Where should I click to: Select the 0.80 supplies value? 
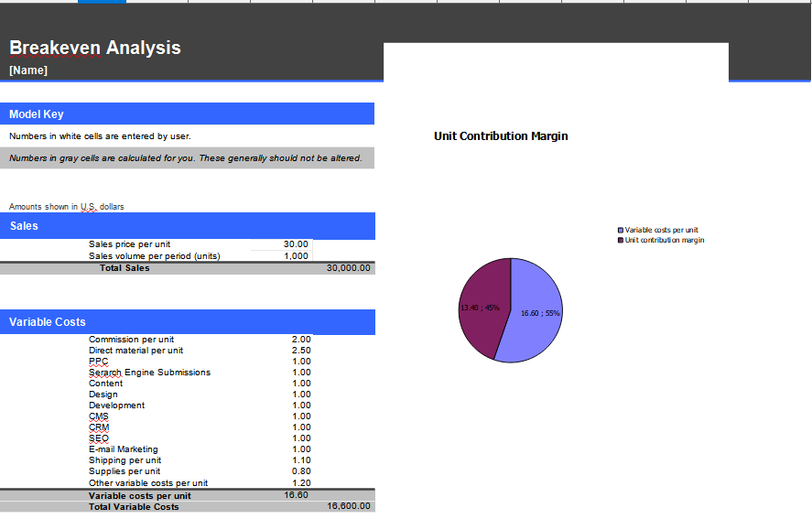point(301,470)
